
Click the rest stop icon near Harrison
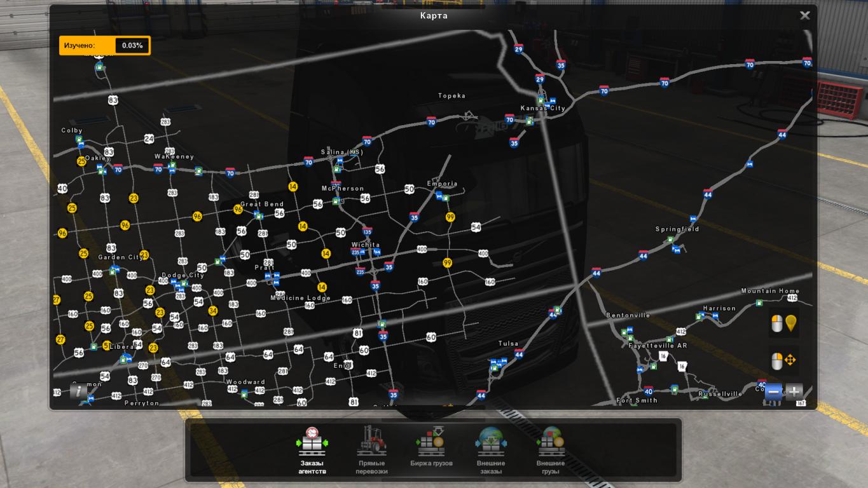pos(715,315)
